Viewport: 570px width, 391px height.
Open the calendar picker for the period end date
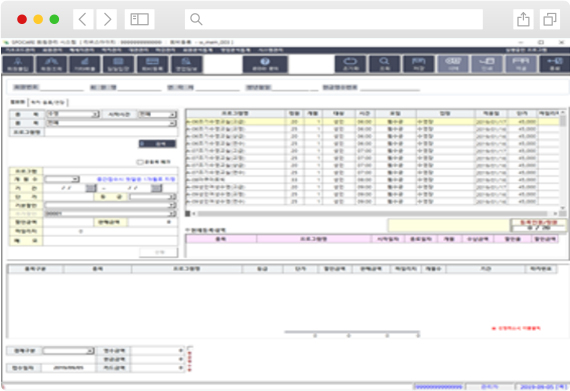point(156,188)
